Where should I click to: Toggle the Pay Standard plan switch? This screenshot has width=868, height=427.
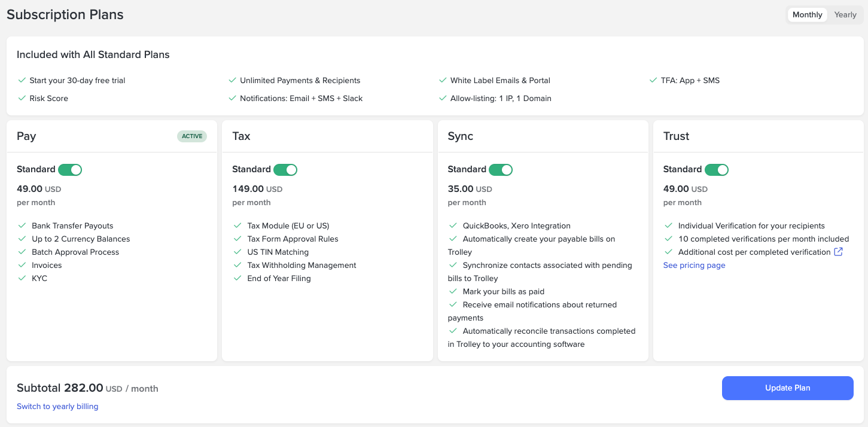point(70,169)
